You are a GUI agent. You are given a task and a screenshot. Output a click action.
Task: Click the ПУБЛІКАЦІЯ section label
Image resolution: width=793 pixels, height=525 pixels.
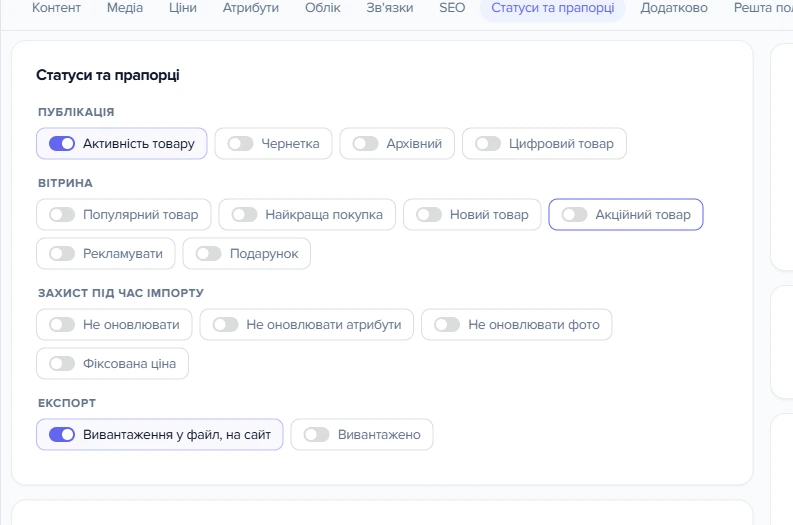[x=76, y=112]
